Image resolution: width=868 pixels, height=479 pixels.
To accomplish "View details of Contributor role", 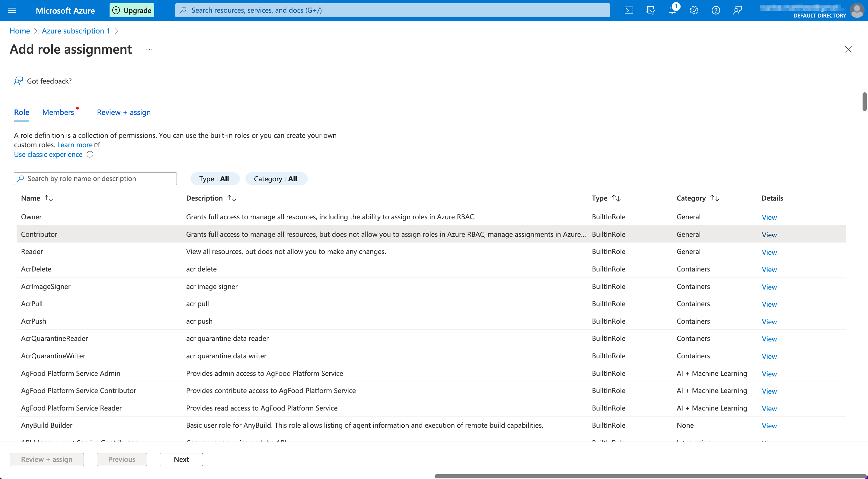I will 769,235.
